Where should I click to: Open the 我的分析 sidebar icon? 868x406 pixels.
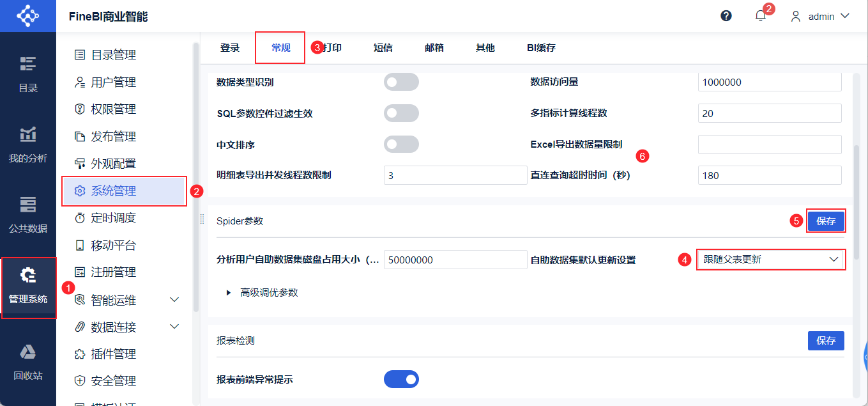(28, 134)
